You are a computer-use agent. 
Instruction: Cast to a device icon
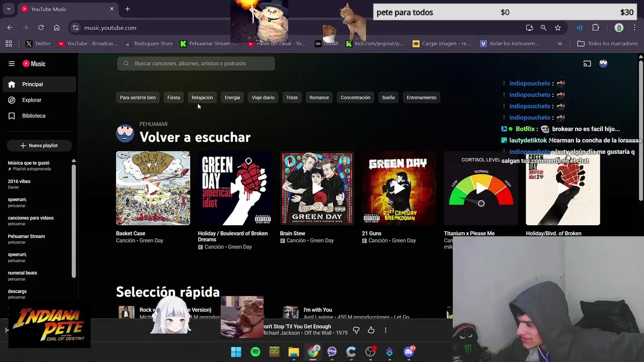pos(587,63)
